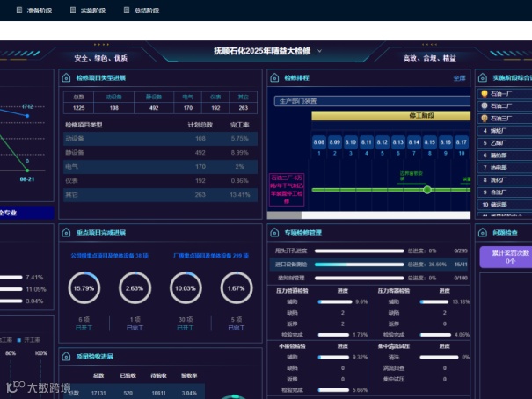532x399 pixels.
Task: Click the green data point above 08-21
Action: [27, 170]
